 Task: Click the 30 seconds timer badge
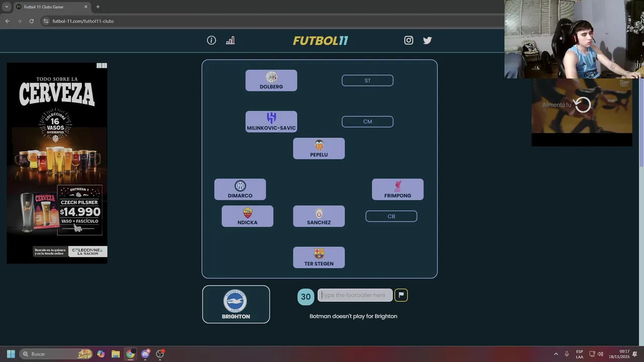pos(306,297)
